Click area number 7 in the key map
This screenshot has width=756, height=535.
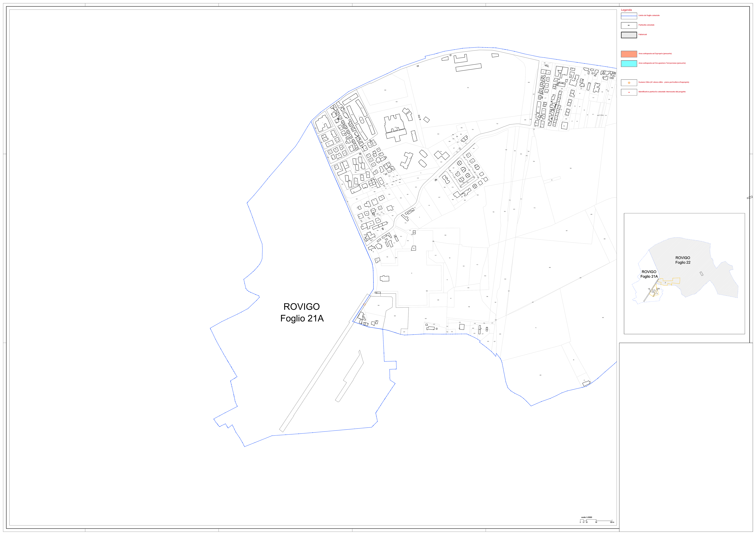point(665,283)
